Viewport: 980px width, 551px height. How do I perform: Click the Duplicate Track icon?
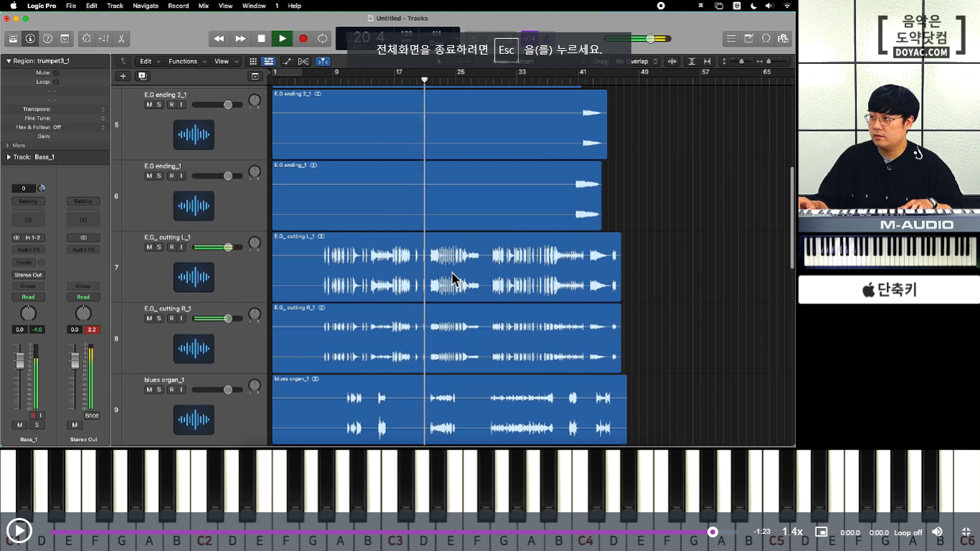[x=142, y=76]
